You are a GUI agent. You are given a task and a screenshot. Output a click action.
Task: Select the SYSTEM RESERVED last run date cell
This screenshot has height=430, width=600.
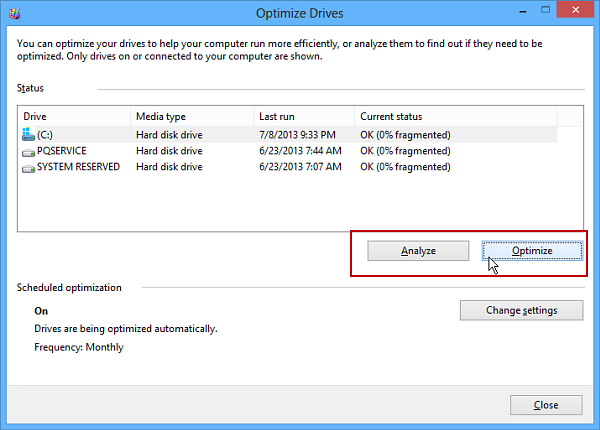(x=300, y=167)
